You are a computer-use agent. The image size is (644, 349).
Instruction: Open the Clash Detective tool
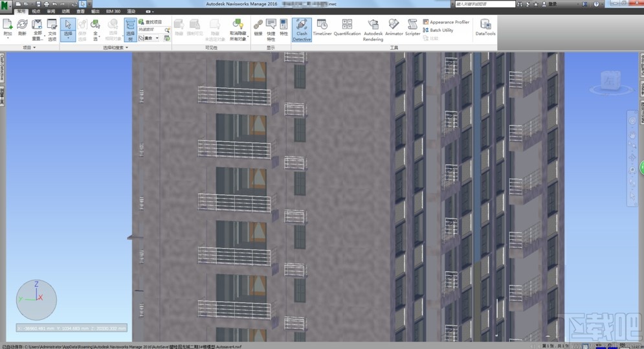tap(302, 30)
